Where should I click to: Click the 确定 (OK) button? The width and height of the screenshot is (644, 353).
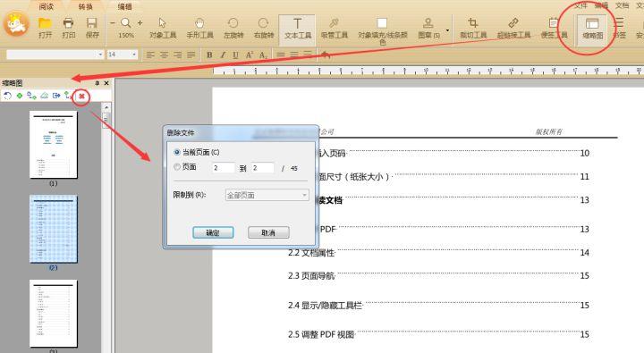coord(213,232)
